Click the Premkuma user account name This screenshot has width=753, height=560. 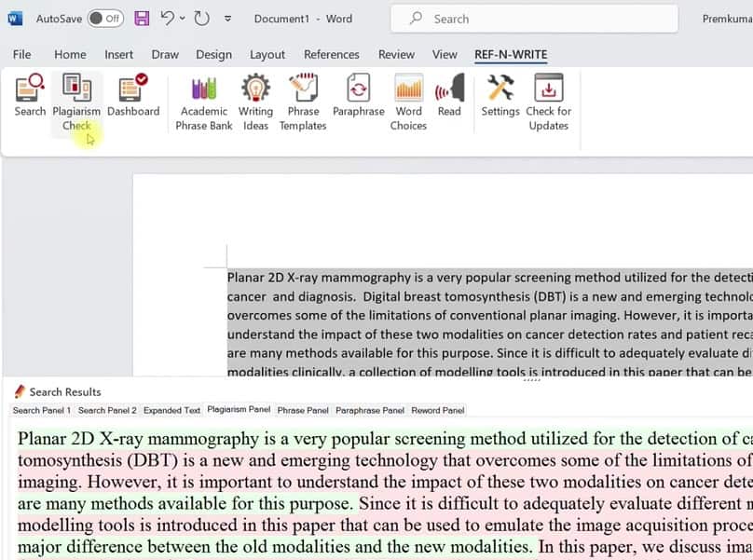point(727,19)
